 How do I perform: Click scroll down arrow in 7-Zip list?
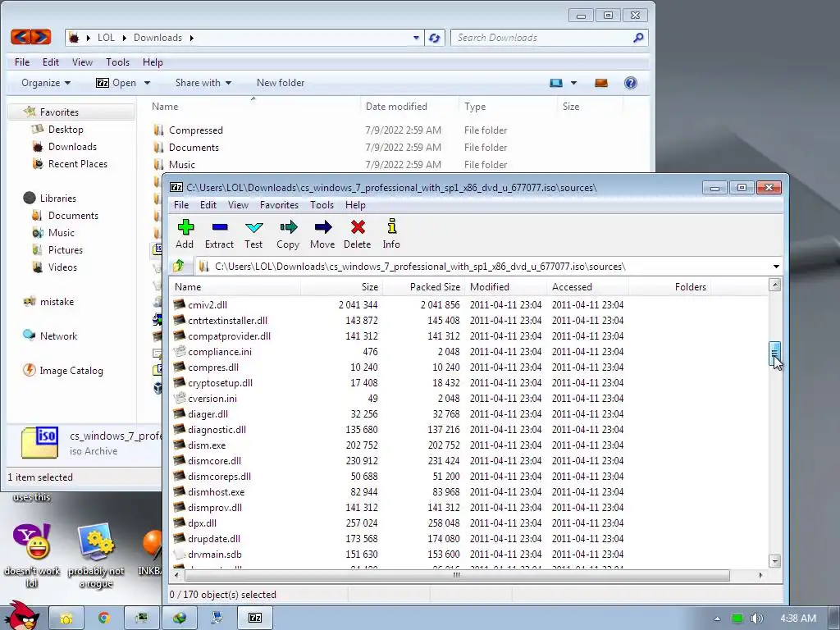tap(774, 561)
